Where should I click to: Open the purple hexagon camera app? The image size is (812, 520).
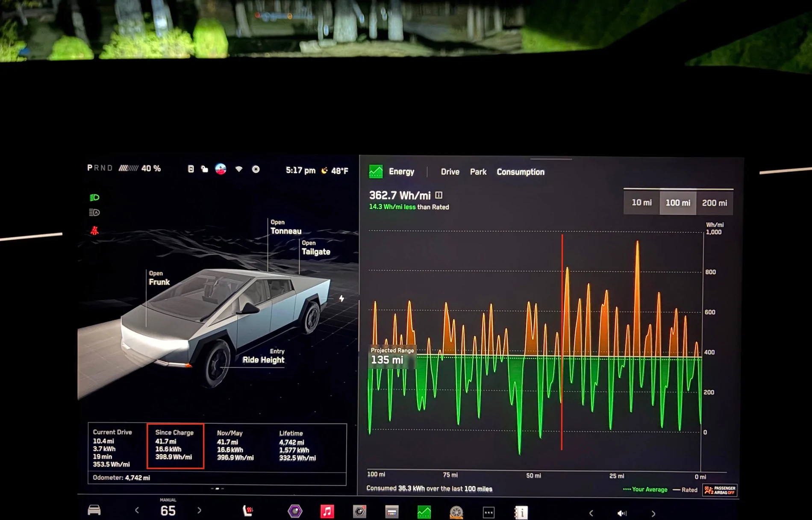(x=295, y=511)
